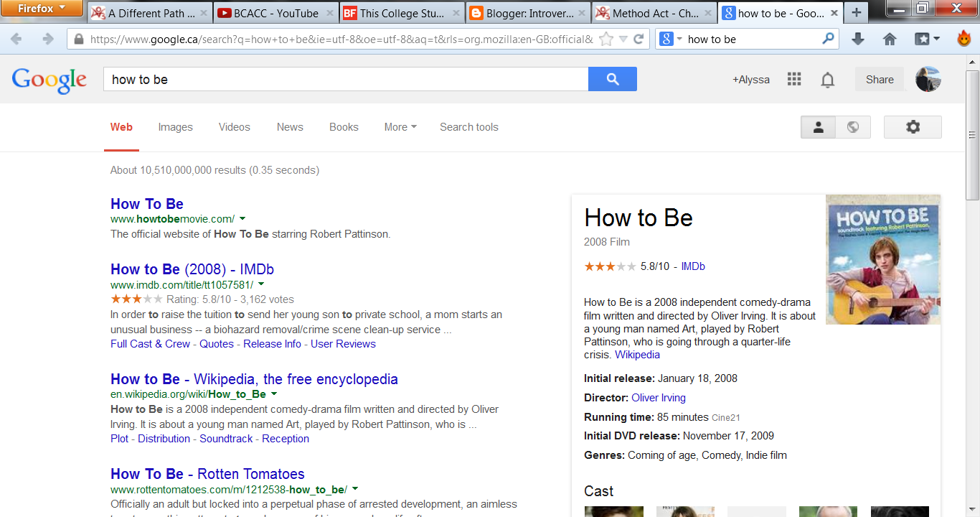Open Firefox downloads arrow
This screenshot has height=517, width=980.
click(857, 39)
